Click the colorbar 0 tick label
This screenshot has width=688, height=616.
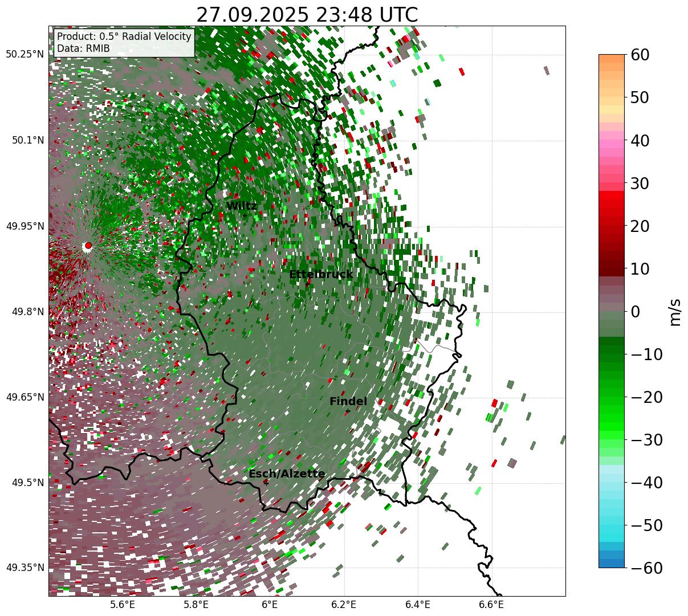pyautogui.click(x=634, y=312)
